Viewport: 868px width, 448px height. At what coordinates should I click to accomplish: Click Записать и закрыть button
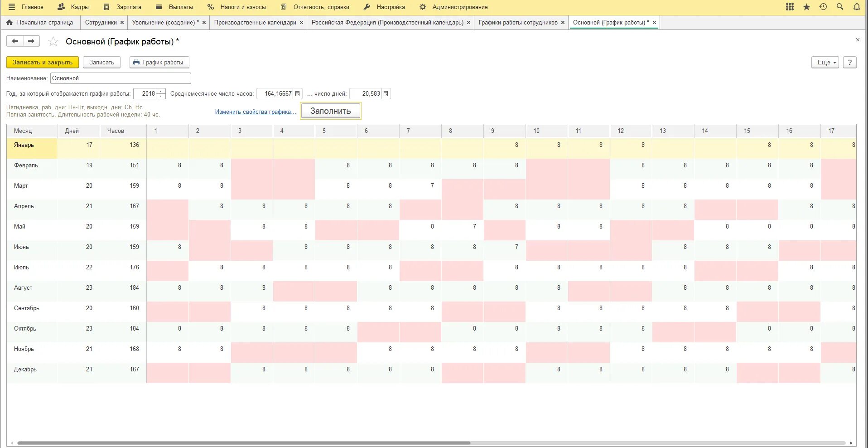(x=43, y=63)
